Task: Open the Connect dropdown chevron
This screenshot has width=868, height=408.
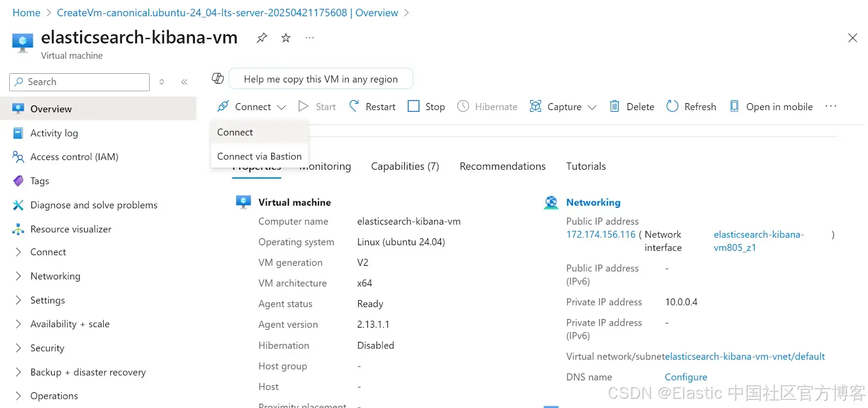Action: click(x=281, y=107)
